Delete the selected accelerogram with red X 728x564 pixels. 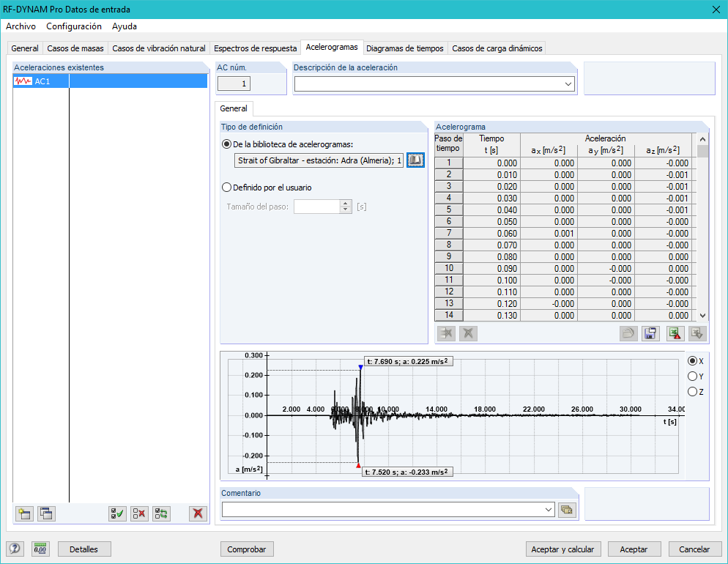coord(198,513)
